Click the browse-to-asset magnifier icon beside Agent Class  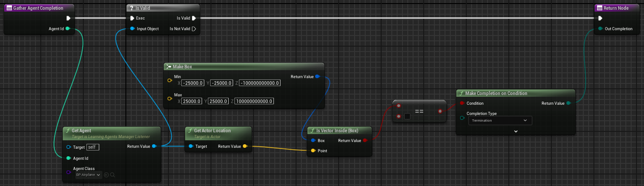pos(113,175)
